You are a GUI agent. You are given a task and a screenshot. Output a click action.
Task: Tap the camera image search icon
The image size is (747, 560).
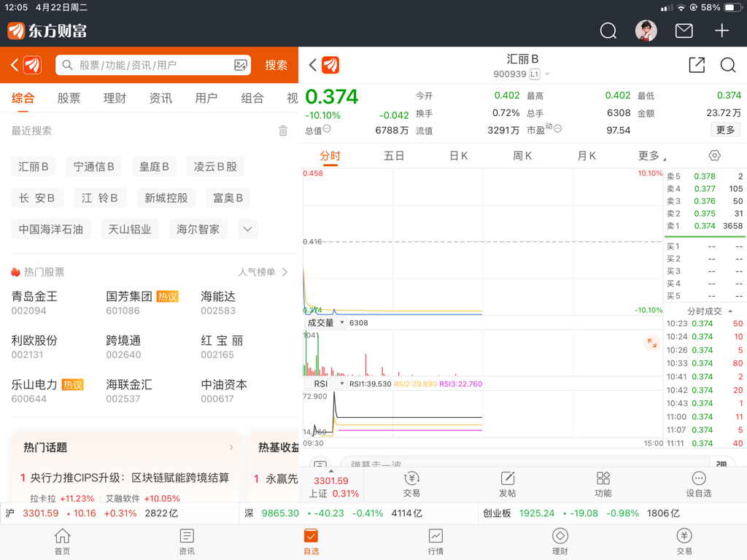coord(241,65)
